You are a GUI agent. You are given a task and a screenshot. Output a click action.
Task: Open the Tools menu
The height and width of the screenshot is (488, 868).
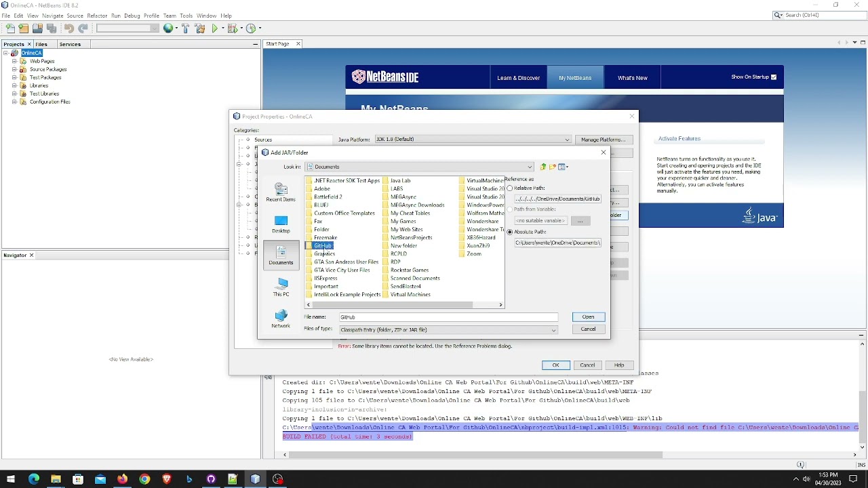pyautogui.click(x=186, y=16)
